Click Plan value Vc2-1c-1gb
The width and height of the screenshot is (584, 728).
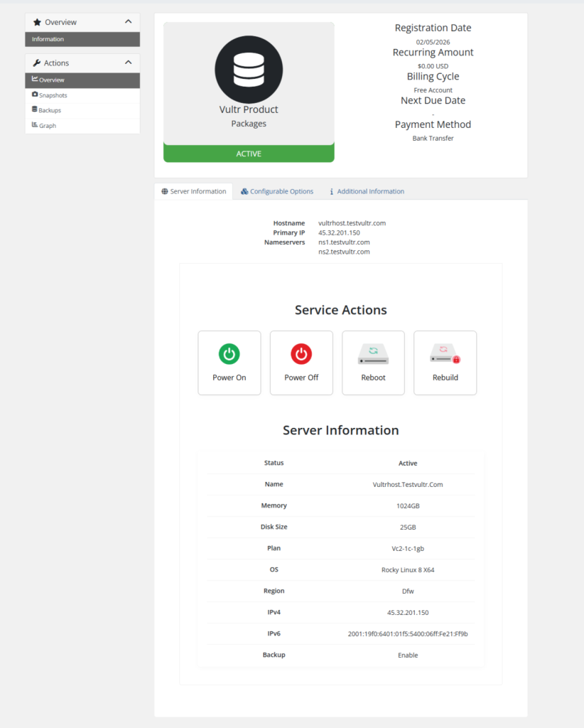(x=408, y=548)
